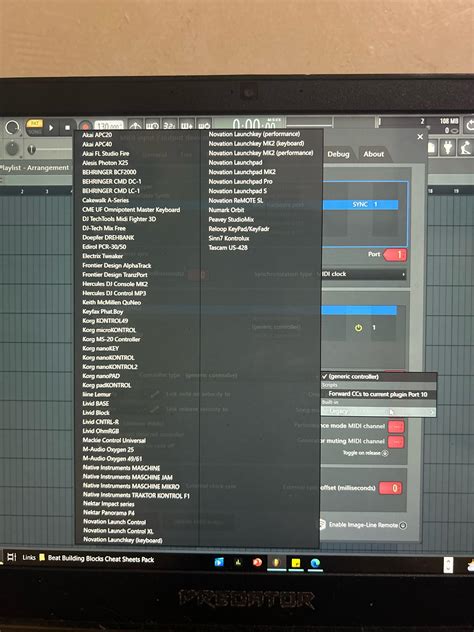Screen dimensions: 474x632
Task: Click the tempo display showing 130
Action: pyautogui.click(x=109, y=126)
